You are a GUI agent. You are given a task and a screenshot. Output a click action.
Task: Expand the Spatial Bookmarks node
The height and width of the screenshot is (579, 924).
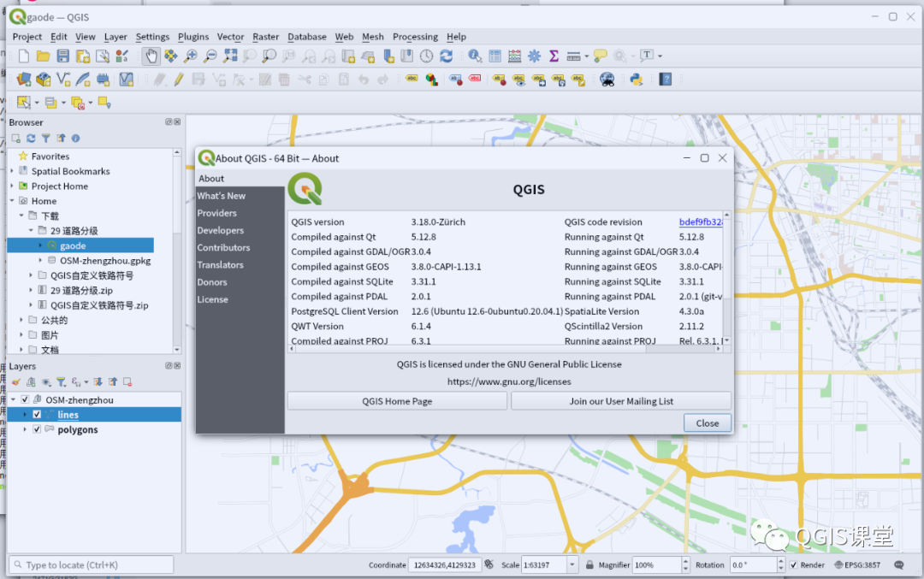pyautogui.click(x=12, y=171)
